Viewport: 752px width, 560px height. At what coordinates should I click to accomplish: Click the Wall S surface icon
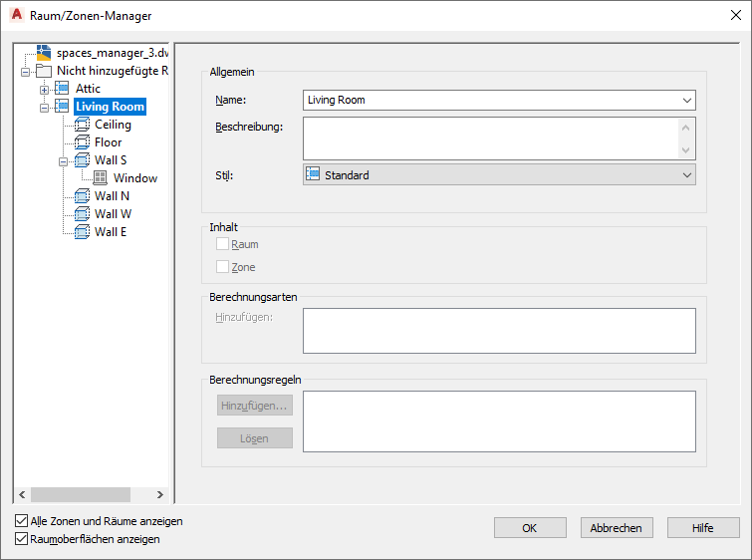[82, 160]
